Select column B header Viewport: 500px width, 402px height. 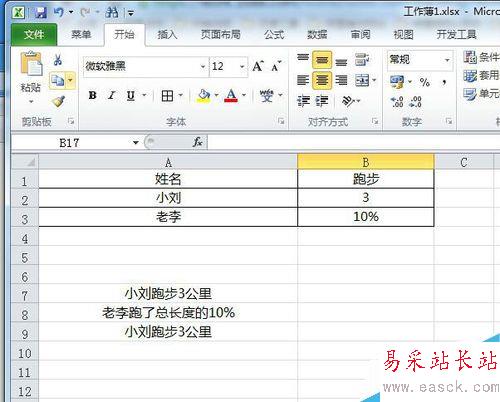click(366, 162)
